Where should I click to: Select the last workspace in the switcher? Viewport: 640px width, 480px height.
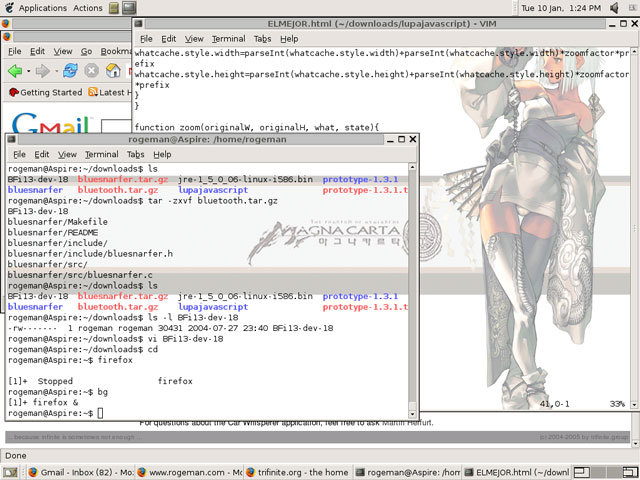[x=630, y=472]
